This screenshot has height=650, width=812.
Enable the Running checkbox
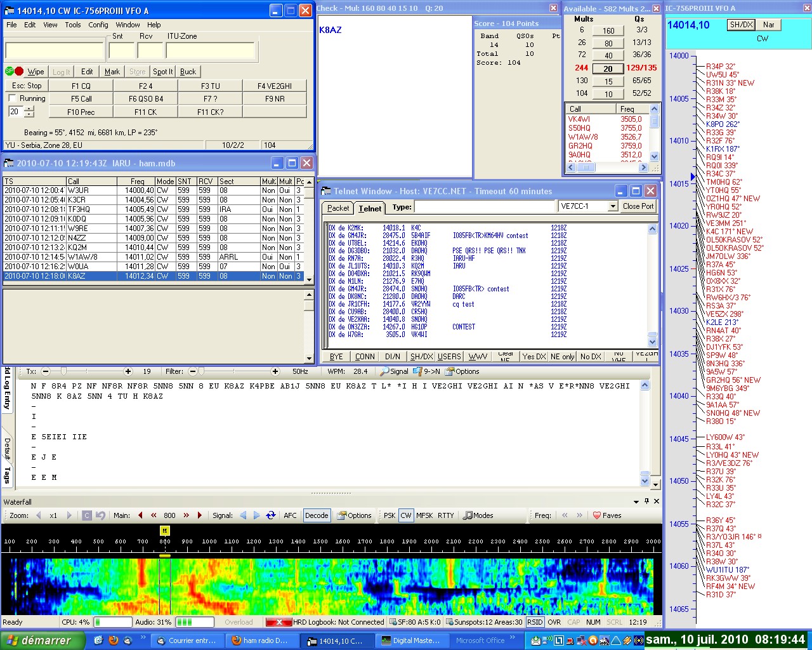pos(12,98)
